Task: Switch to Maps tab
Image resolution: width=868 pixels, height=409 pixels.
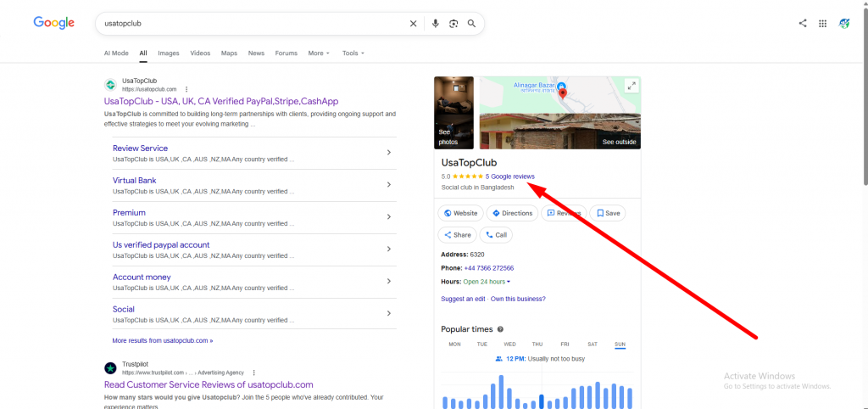Action: [x=229, y=53]
